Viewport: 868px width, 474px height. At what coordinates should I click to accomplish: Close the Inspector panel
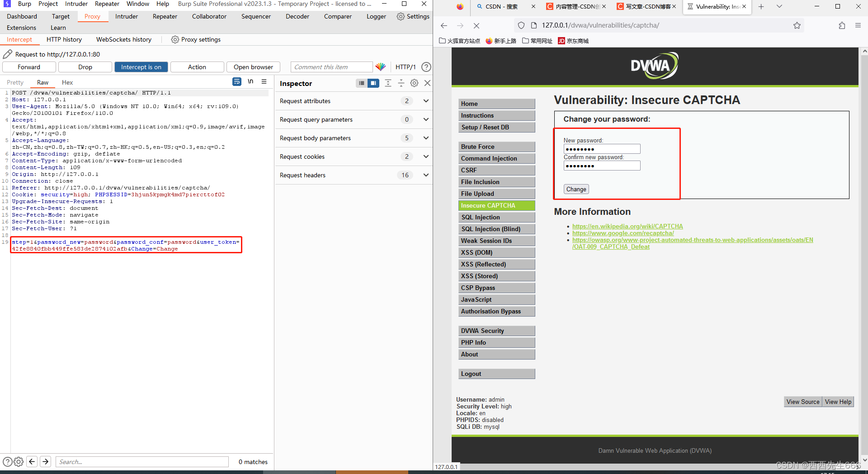click(x=427, y=83)
